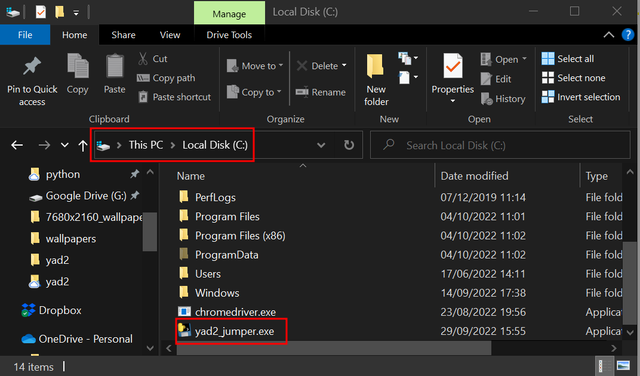Click the horizontal scrollbar thumb in file list
Viewport: 640px width, 376px height.
pyautogui.click(x=334, y=348)
